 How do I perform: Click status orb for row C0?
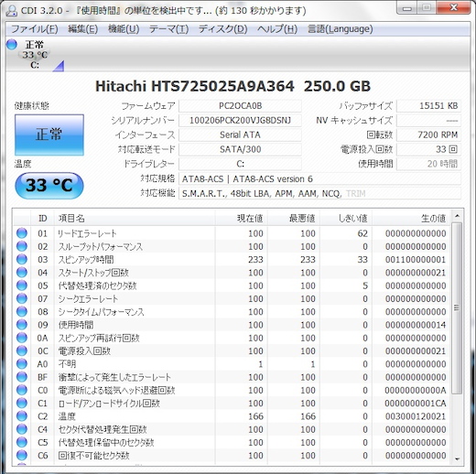22,390
